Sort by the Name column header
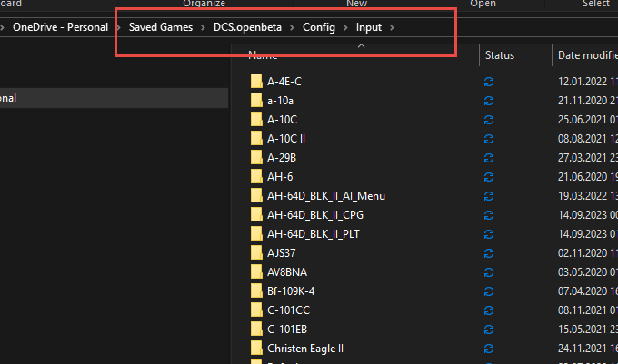This screenshot has height=364, width=618. [263, 55]
